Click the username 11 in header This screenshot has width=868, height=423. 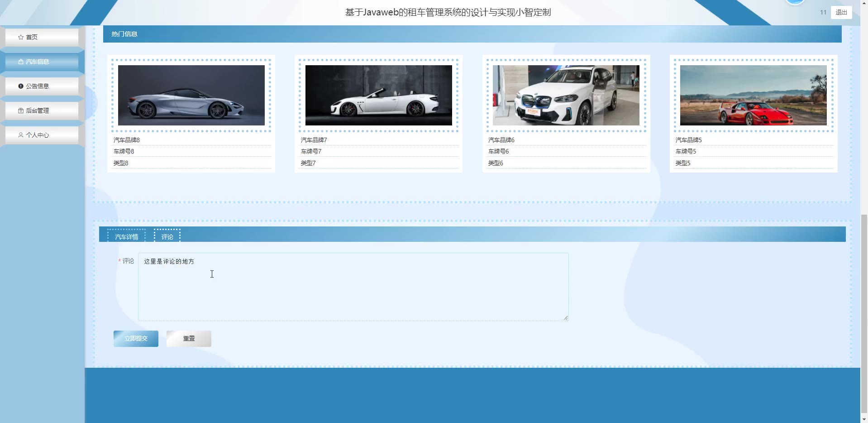tap(823, 13)
